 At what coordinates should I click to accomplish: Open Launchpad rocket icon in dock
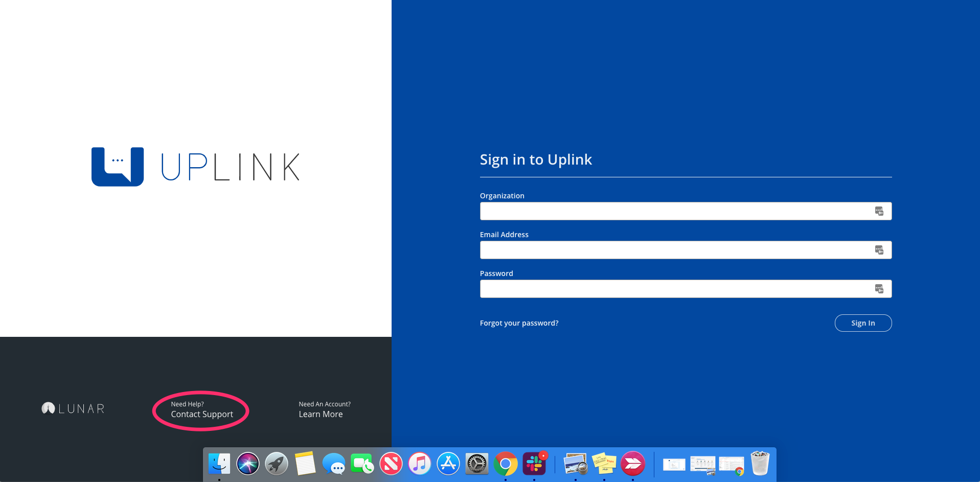tap(277, 464)
